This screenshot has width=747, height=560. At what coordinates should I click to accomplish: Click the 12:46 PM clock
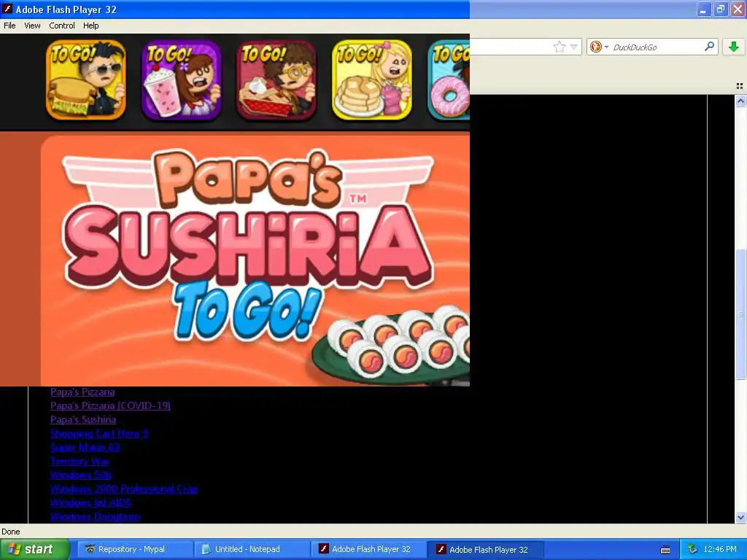(x=720, y=549)
